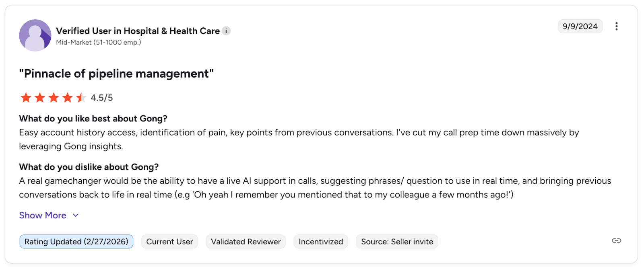Click the Source: Seller invite tag

tap(397, 242)
